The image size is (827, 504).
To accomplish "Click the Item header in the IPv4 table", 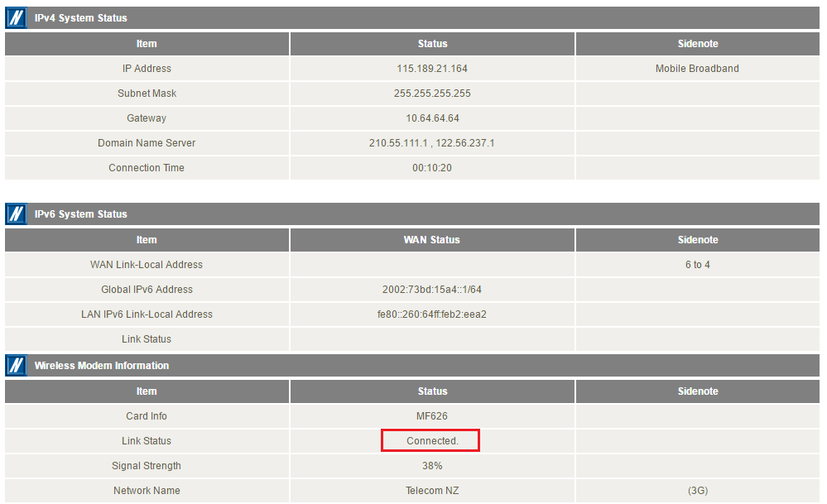I will 147,44.
